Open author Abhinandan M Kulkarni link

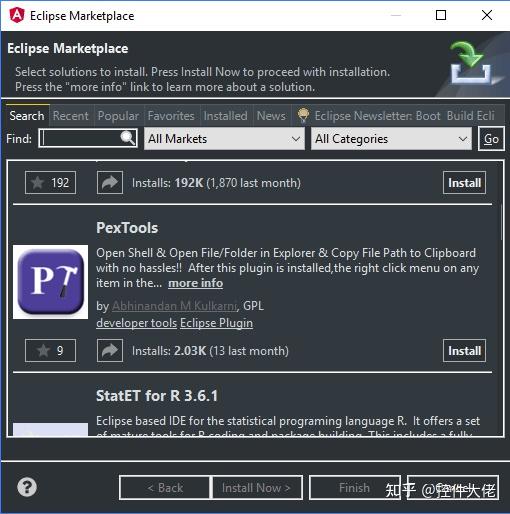(x=175, y=306)
